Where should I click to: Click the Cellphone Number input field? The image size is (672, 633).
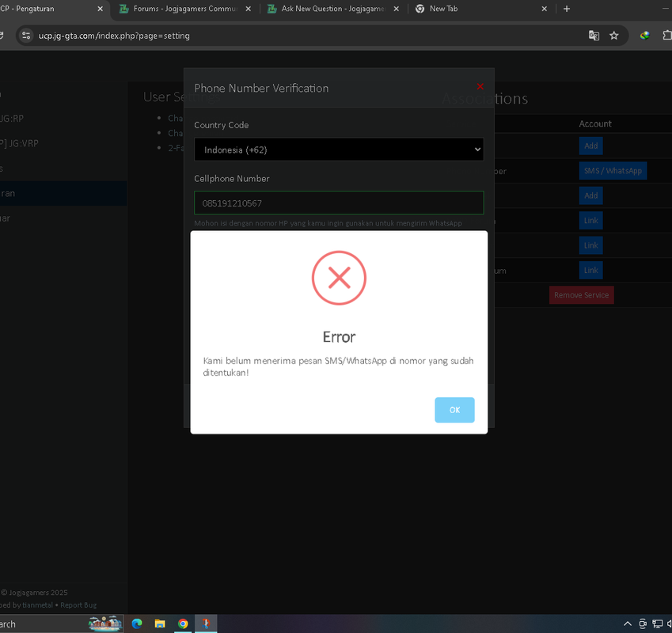339,203
